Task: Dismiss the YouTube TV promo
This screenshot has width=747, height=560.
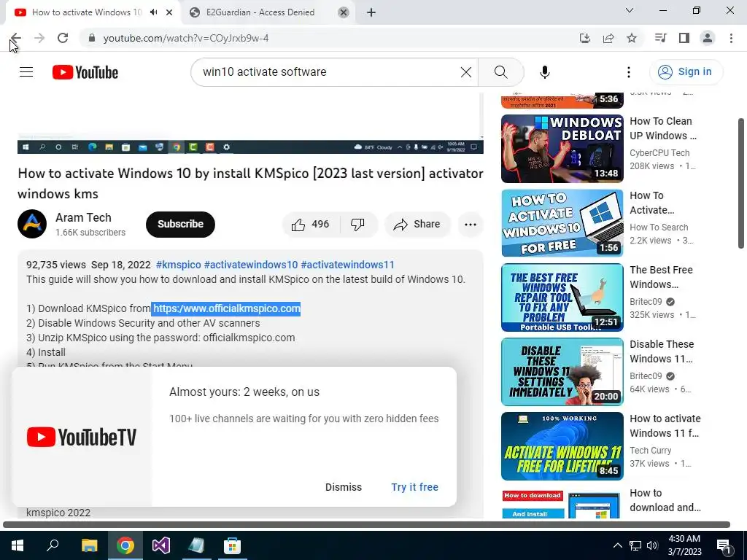Action: [x=344, y=487]
